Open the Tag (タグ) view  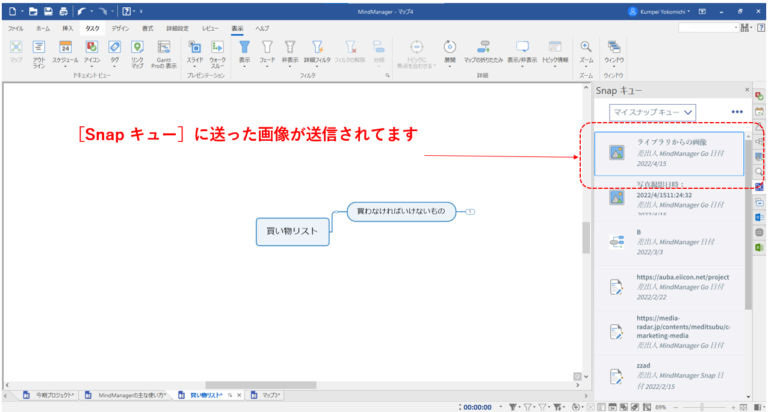pos(115,51)
